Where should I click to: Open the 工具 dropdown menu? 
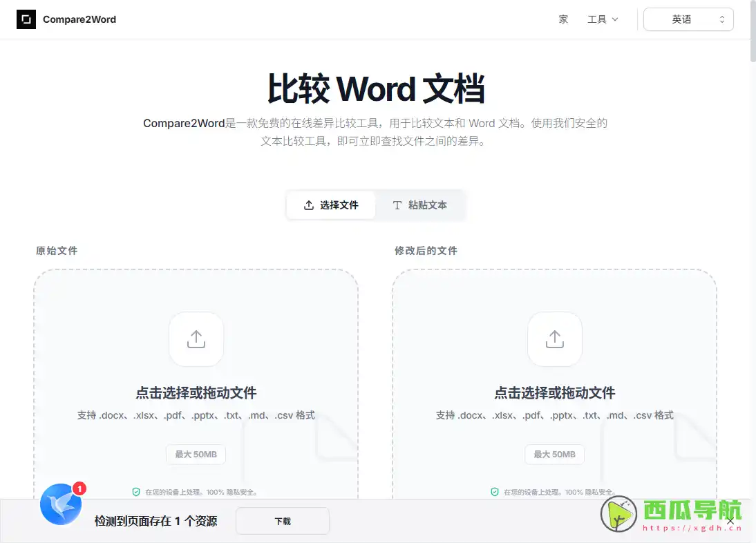point(602,19)
